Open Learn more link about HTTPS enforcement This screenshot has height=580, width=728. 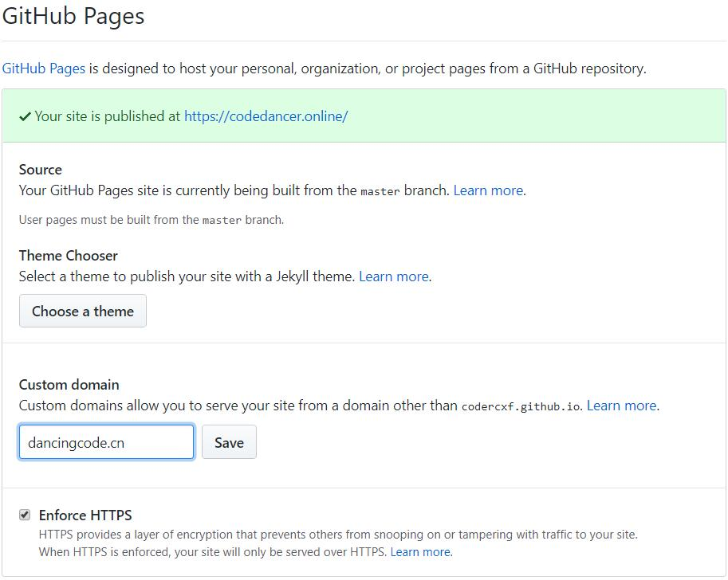421,551
